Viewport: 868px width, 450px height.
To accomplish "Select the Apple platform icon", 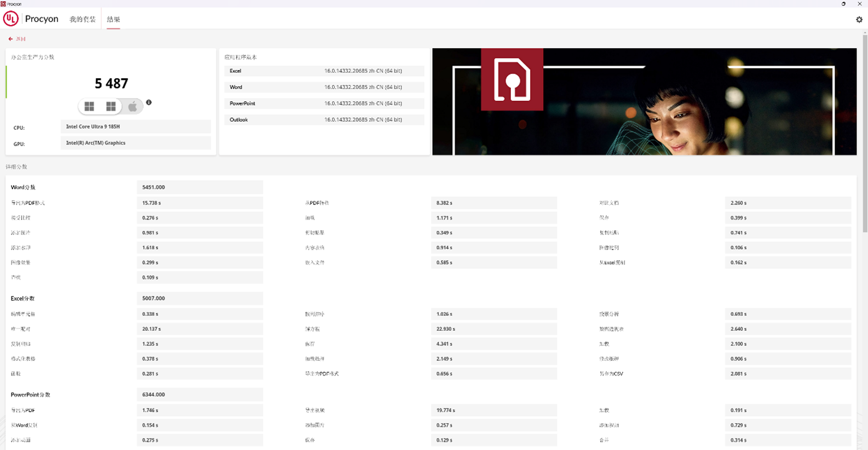I will pos(133,106).
